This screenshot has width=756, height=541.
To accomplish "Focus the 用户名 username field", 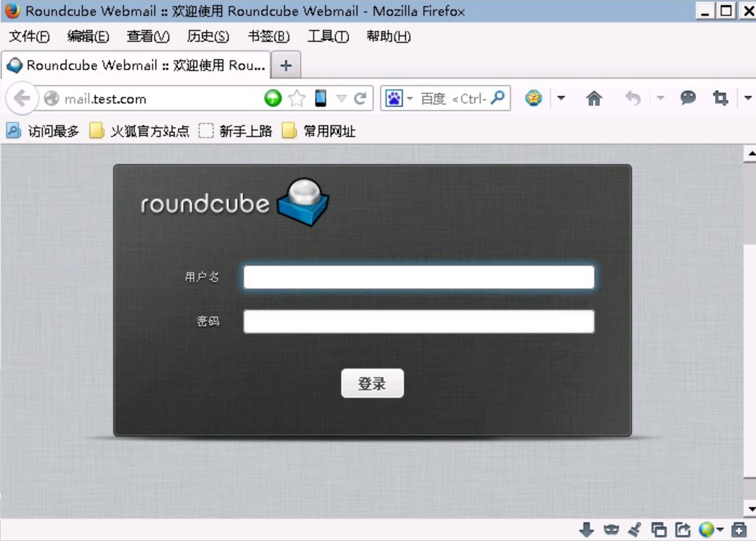I will (x=419, y=277).
